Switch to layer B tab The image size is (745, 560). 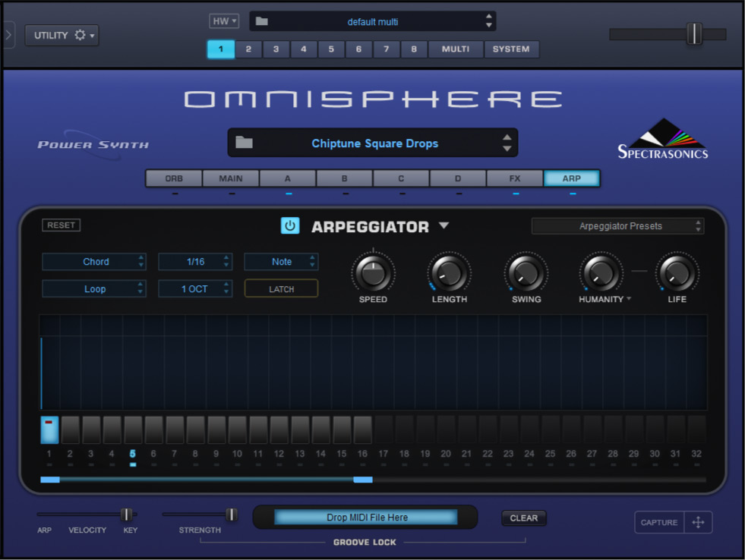[345, 178]
